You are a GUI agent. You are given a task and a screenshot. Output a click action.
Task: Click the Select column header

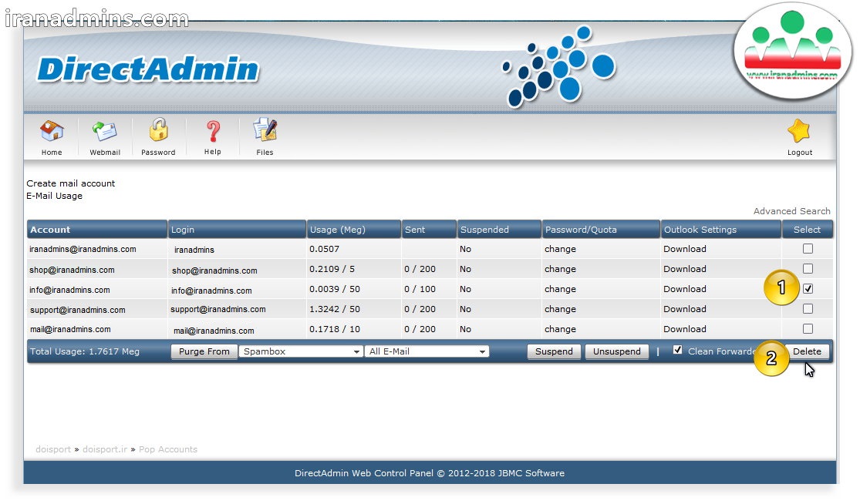pyautogui.click(x=807, y=230)
